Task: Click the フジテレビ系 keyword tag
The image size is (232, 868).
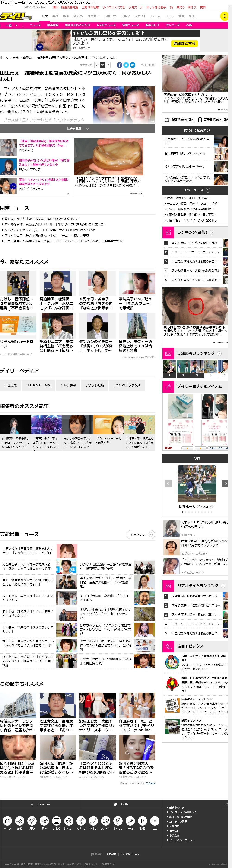Action: coord(95,385)
